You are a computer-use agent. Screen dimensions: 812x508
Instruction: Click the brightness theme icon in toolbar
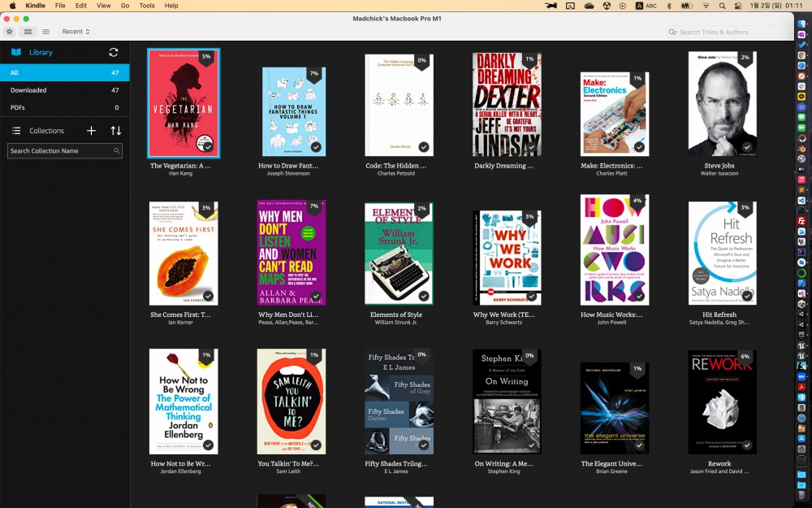9,32
